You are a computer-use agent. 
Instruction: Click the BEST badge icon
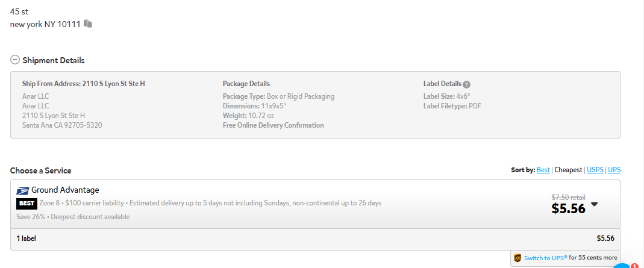point(27,204)
